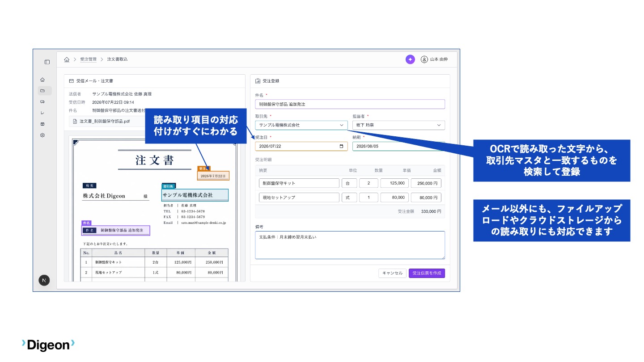This screenshot has height=362, width=644.
Task: Click sender text サンプル電機株式会社 佐藤 真理
Action: pyautogui.click(x=122, y=94)
